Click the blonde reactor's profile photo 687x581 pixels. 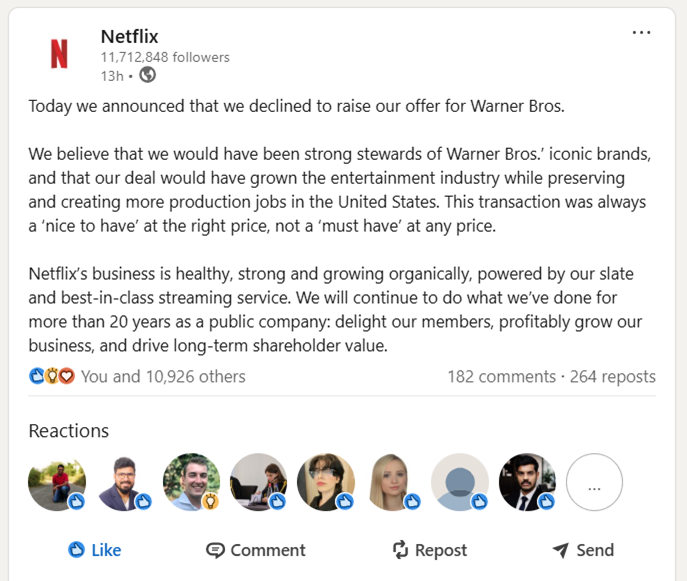(393, 482)
